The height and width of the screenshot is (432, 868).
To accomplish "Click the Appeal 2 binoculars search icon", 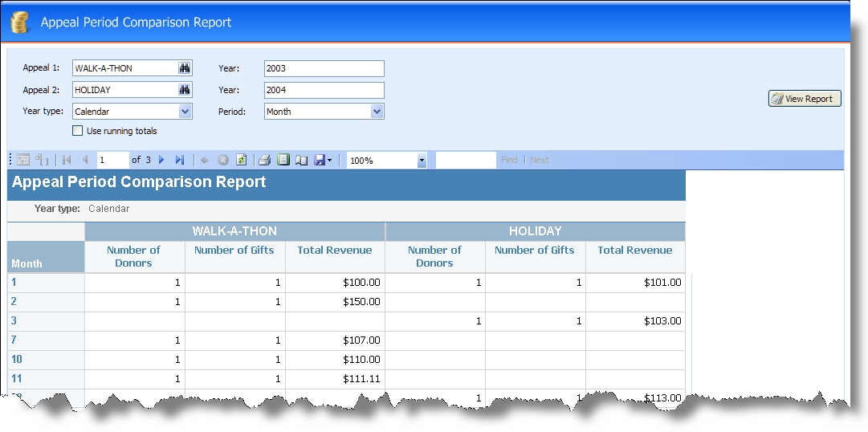I will pyautogui.click(x=185, y=90).
